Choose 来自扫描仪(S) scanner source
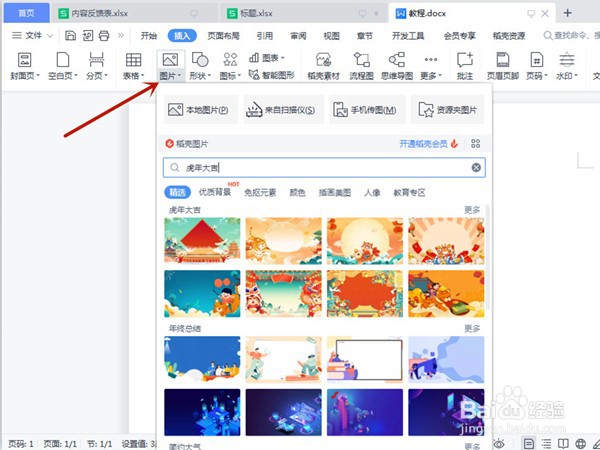 [x=284, y=110]
